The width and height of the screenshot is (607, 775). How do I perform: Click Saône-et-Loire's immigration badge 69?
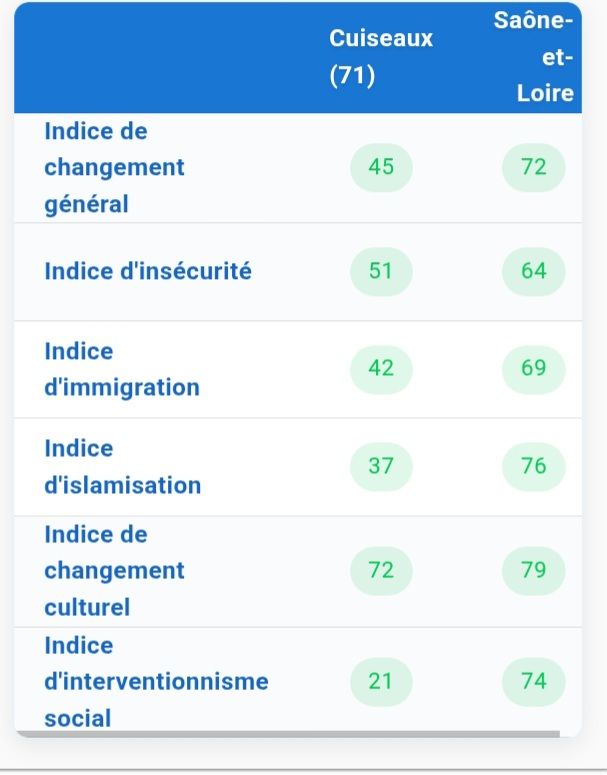(x=534, y=369)
